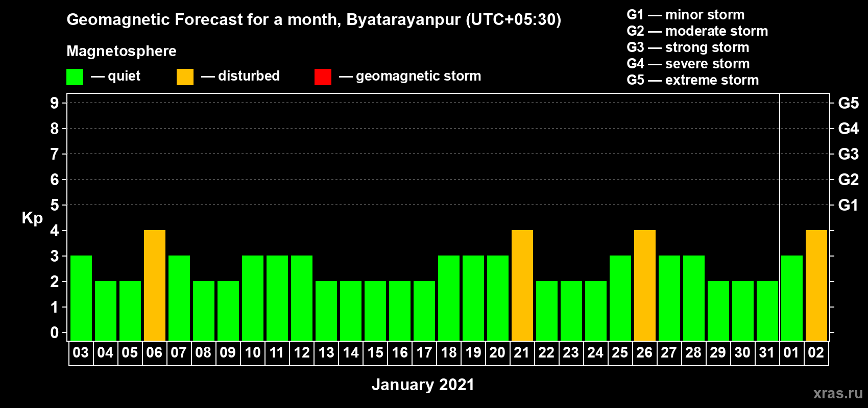Click the 'quiet' legend label text

[124, 76]
